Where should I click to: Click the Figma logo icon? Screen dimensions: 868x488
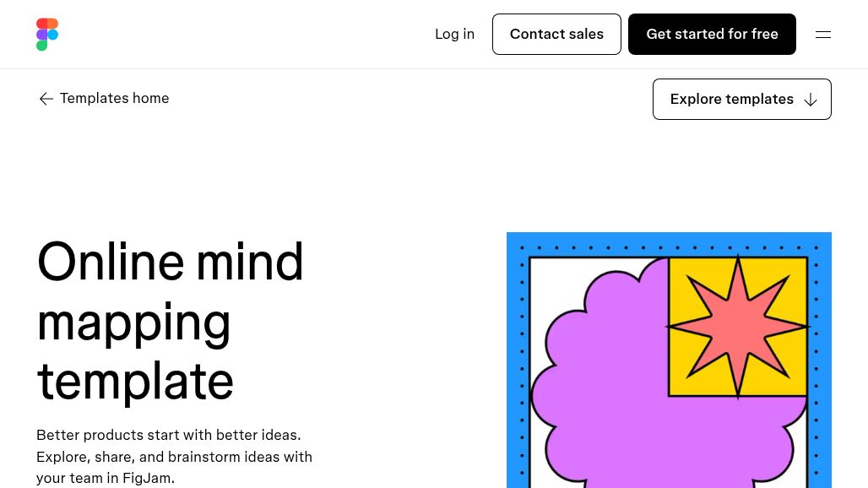(x=47, y=34)
